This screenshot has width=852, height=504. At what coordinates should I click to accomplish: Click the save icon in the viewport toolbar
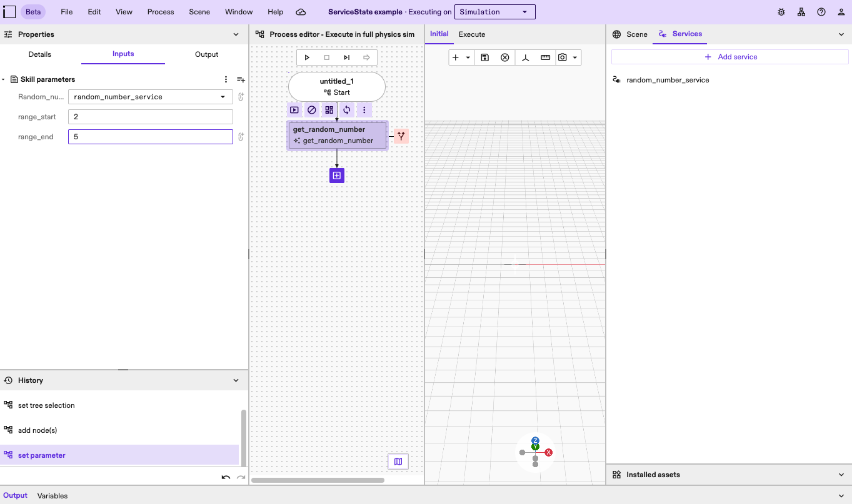(x=484, y=57)
